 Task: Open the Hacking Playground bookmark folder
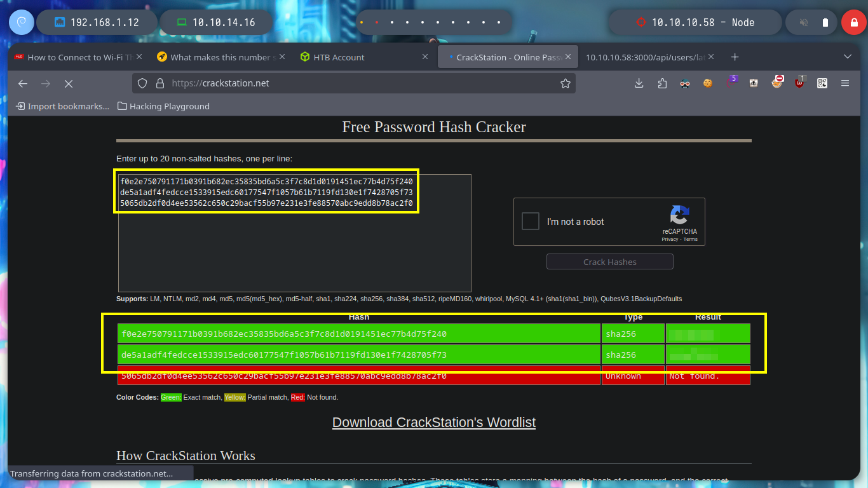coord(164,106)
